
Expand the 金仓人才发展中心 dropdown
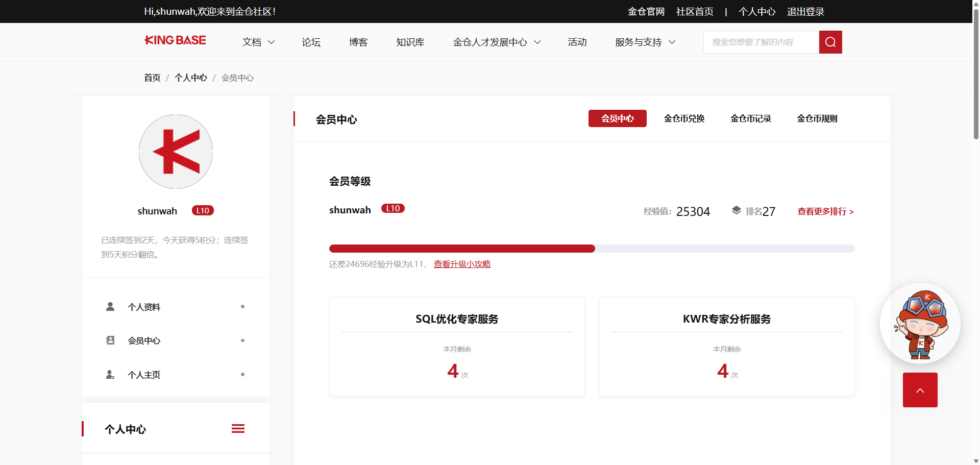click(497, 42)
